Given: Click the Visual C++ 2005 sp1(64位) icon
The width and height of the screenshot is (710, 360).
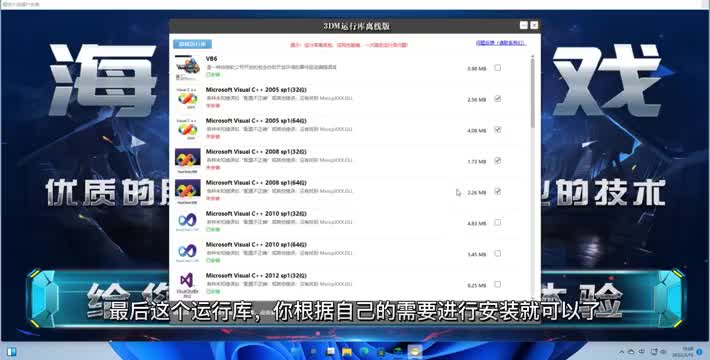Looking at the screenshot, I should tap(187, 129).
